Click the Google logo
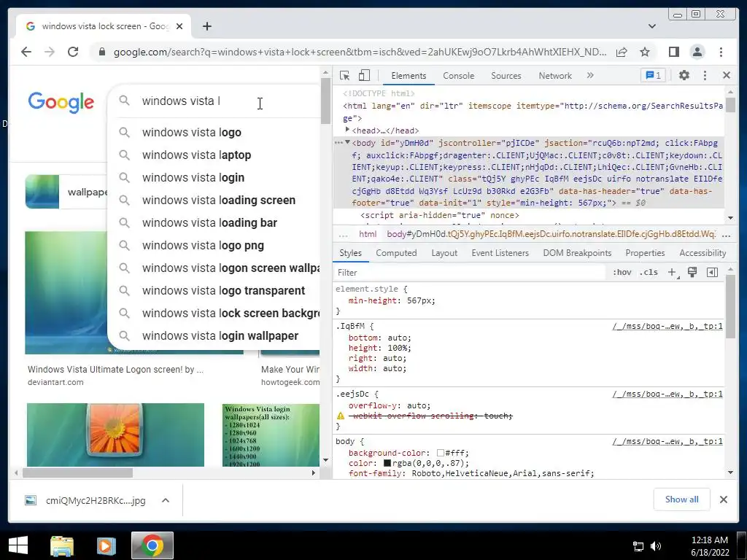Screen dimensions: 747x560 click(x=61, y=102)
